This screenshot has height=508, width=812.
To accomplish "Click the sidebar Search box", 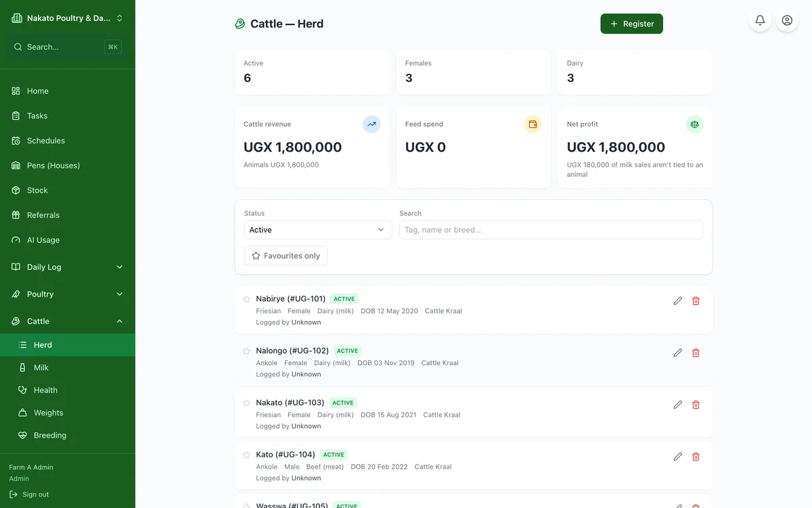I will pyautogui.click(x=68, y=47).
